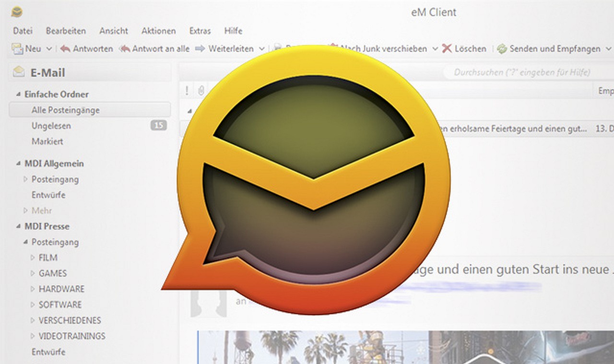Sort by attachment paperclip column

pyautogui.click(x=201, y=91)
